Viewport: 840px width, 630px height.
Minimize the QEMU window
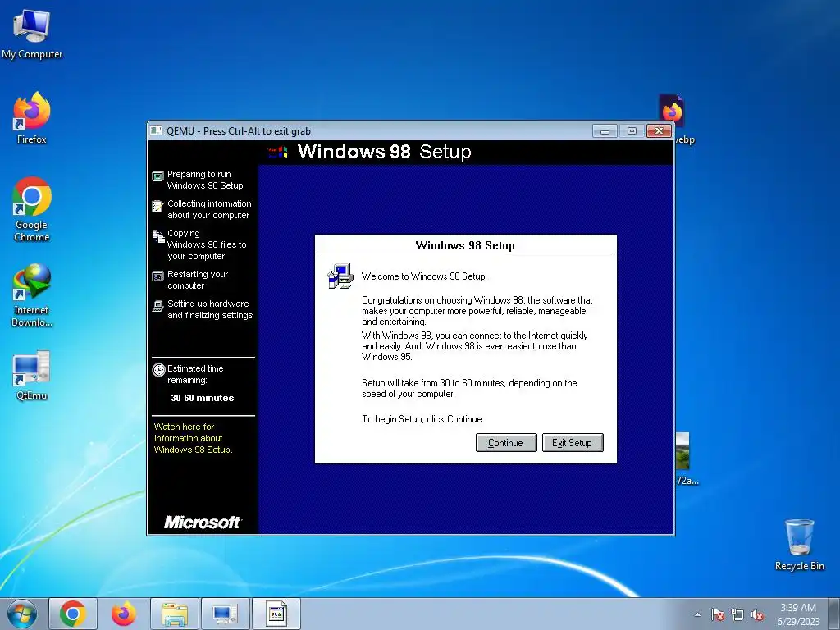605,130
